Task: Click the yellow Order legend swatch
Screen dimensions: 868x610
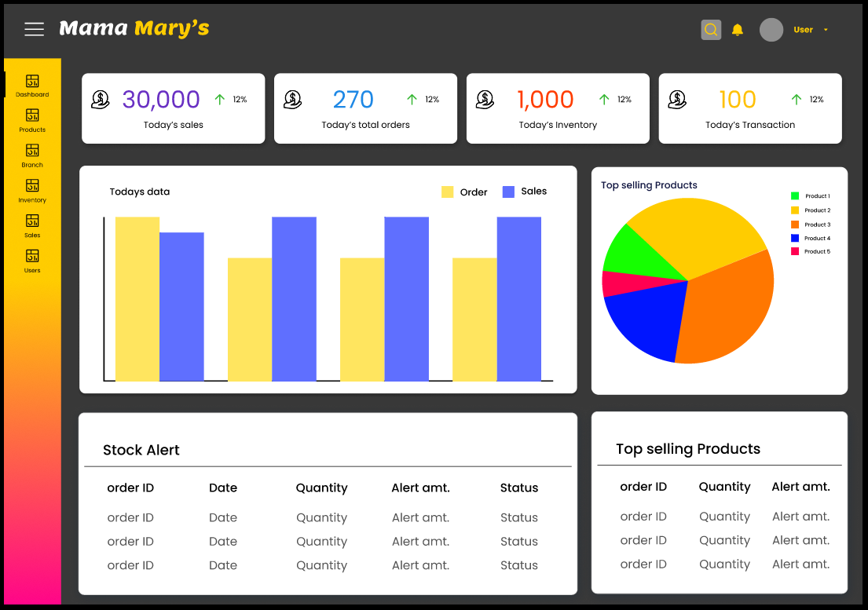Action: point(448,192)
